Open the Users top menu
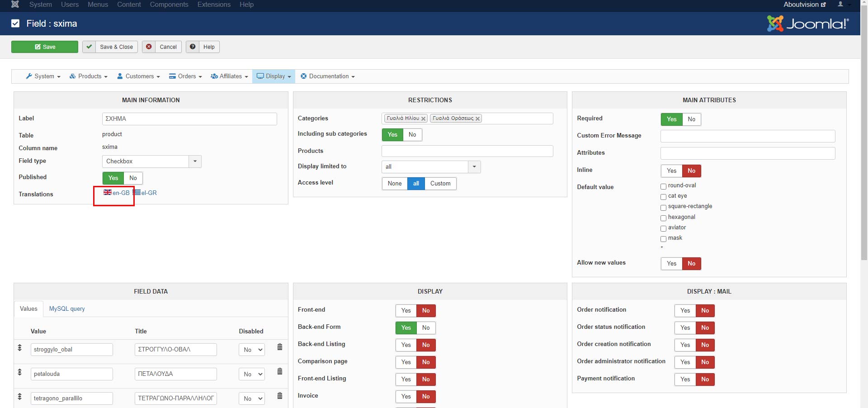 (70, 5)
